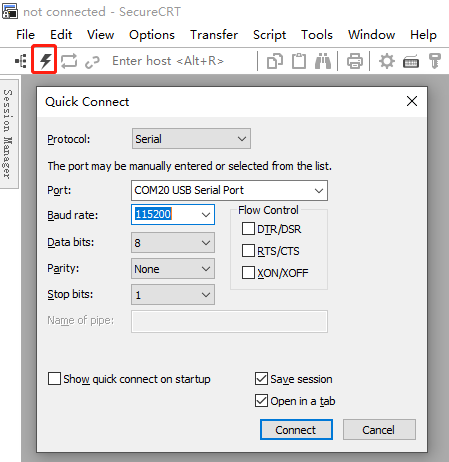Open the Script menu
The height and width of the screenshot is (462, 449).
[269, 35]
